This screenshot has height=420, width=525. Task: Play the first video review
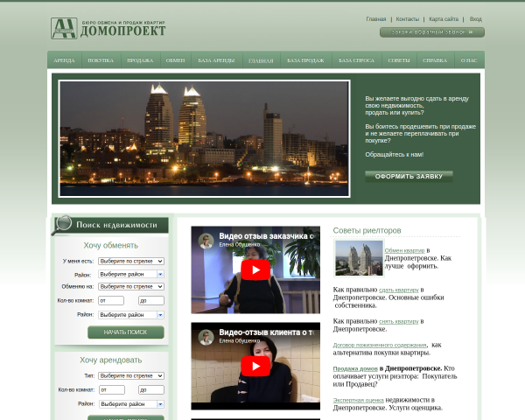(x=255, y=270)
